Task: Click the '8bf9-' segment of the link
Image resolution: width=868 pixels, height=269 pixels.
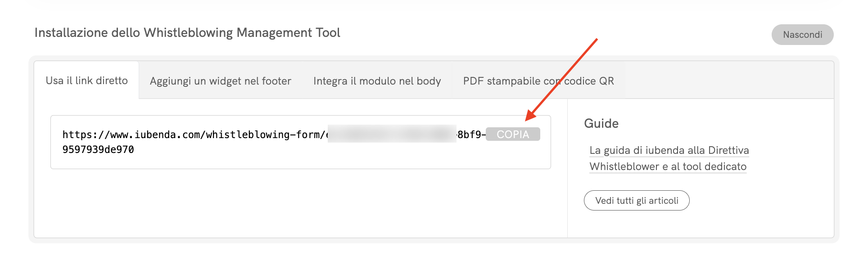Action: coord(471,134)
